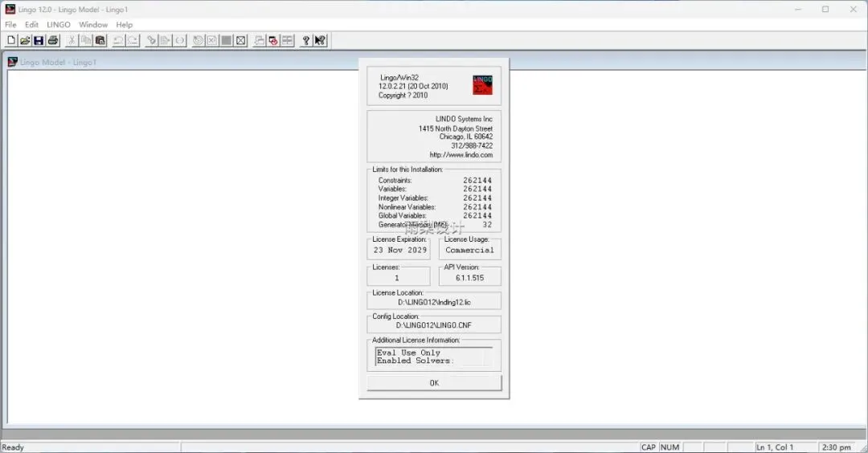This screenshot has height=453, width=868.
Task: Paste clipboard contents with the Paste icon
Action: (x=100, y=40)
